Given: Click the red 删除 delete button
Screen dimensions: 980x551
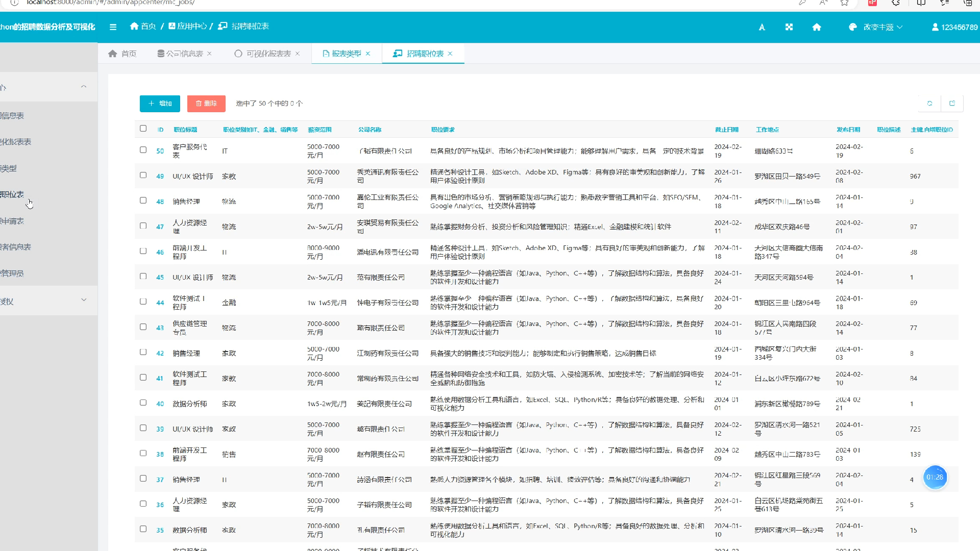Looking at the screenshot, I should [x=206, y=104].
